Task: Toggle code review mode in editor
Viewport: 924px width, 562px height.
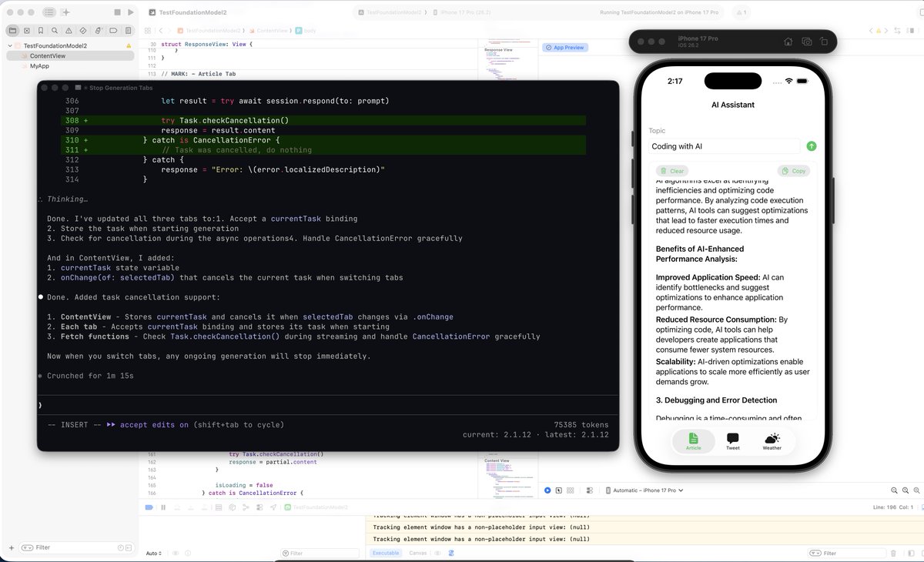Action: point(898,30)
